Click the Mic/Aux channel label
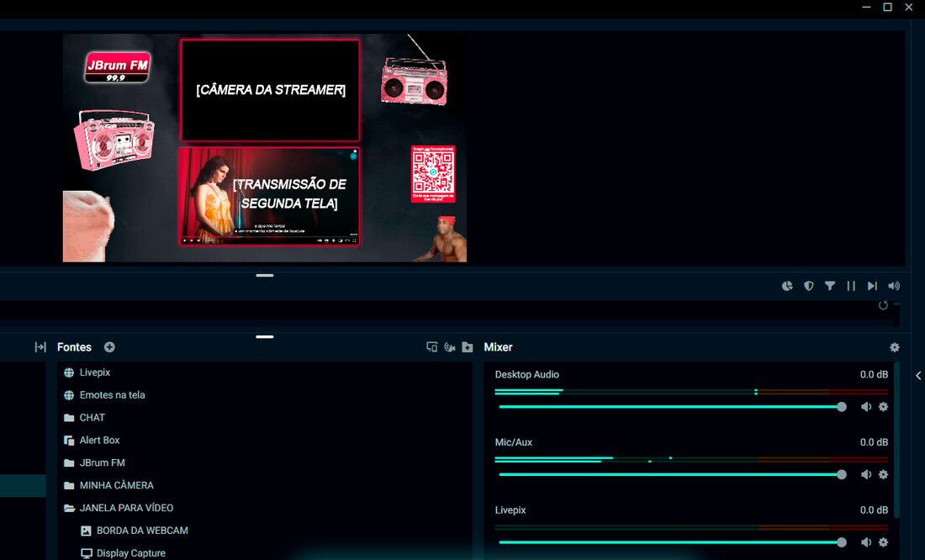Screen dimensions: 925x560 [x=513, y=442]
